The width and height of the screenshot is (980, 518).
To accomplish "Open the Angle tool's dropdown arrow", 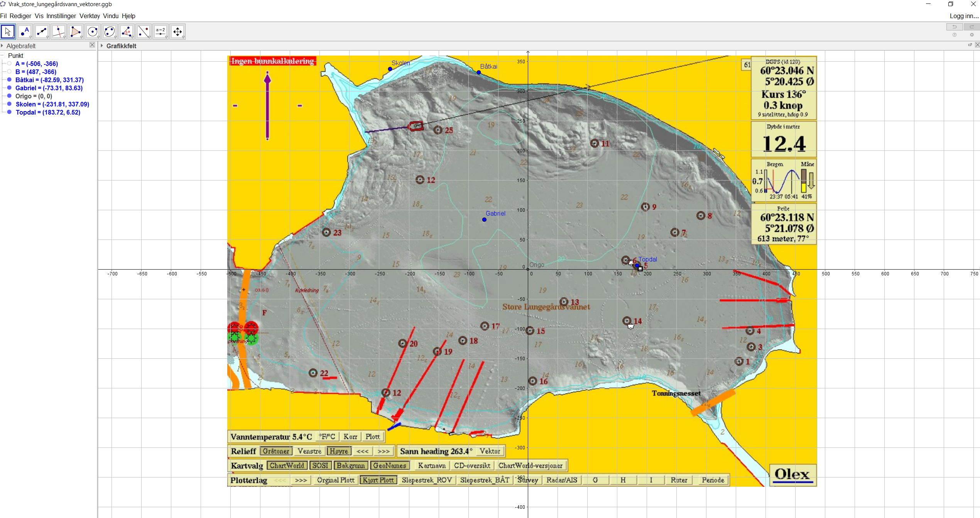I will 132,37.
